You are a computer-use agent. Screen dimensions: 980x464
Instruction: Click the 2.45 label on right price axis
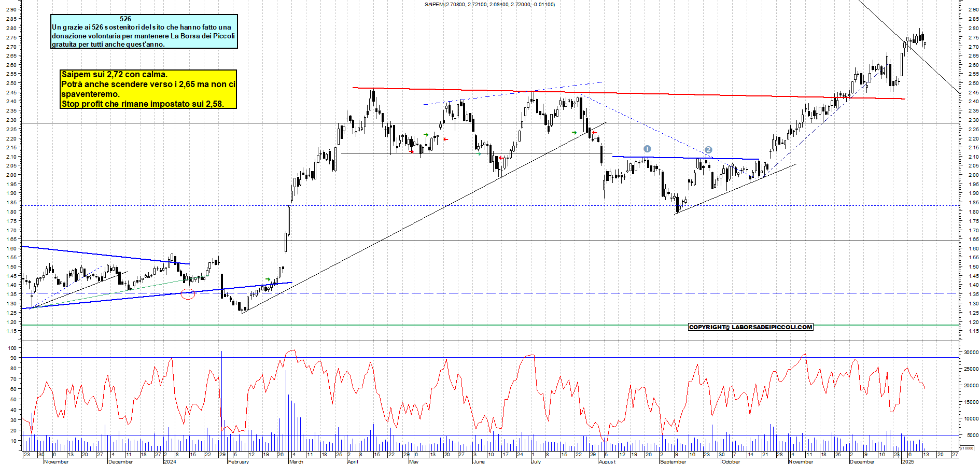point(973,92)
